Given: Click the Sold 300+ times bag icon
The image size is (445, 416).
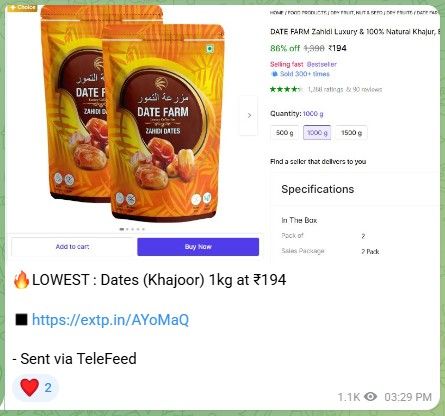Looking at the screenshot, I should (274, 74).
